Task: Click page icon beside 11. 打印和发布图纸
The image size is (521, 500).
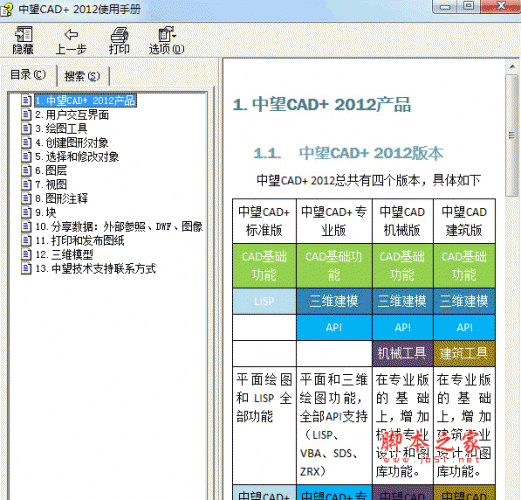Action: point(26,240)
